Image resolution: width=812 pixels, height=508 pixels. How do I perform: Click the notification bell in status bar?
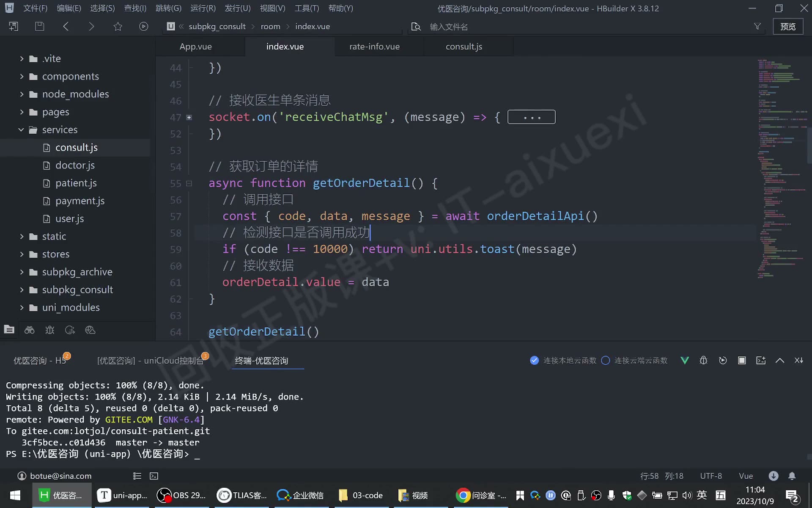792,476
